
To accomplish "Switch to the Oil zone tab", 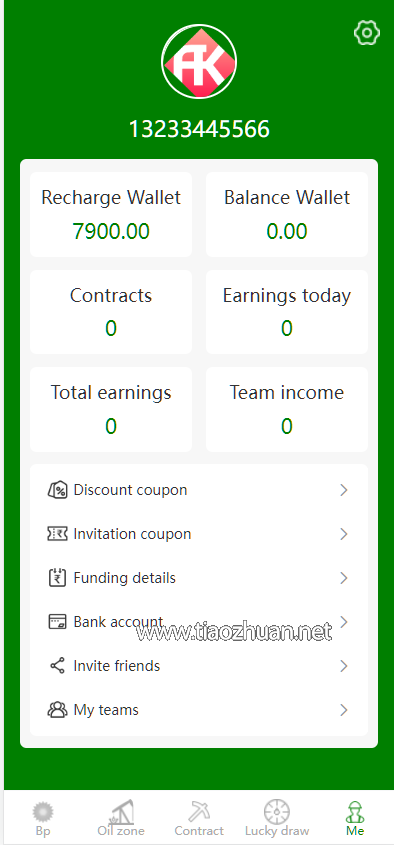I will tap(121, 818).
